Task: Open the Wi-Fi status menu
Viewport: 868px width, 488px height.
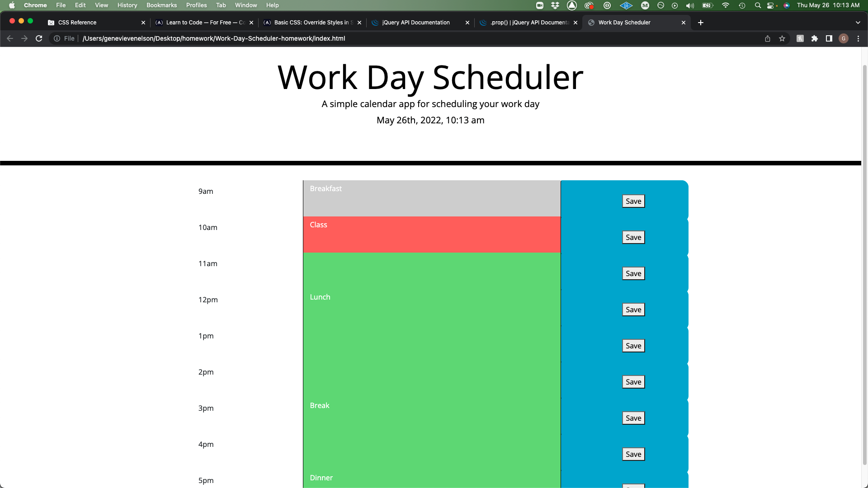Action: pyautogui.click(x=726, y=5)
